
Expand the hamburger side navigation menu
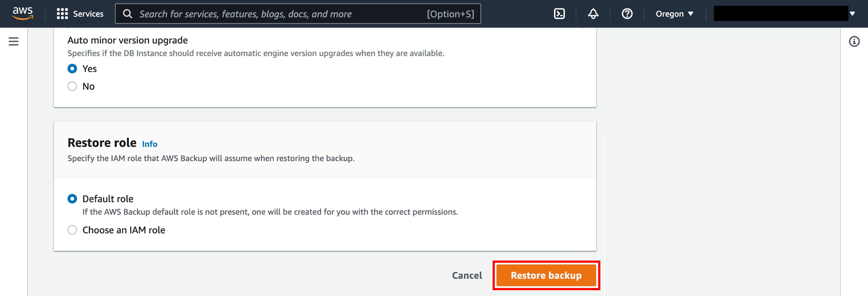pos(13,42)
